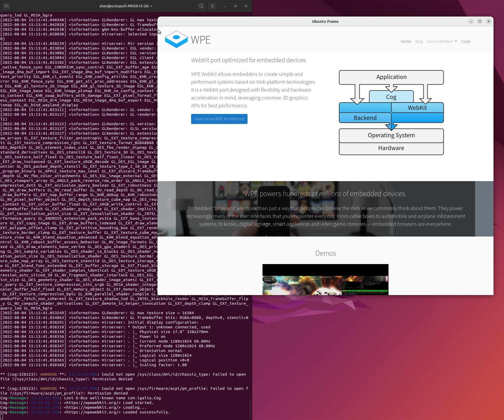Go to the Home nav item
Screen dimensions: 504x420
406,41
